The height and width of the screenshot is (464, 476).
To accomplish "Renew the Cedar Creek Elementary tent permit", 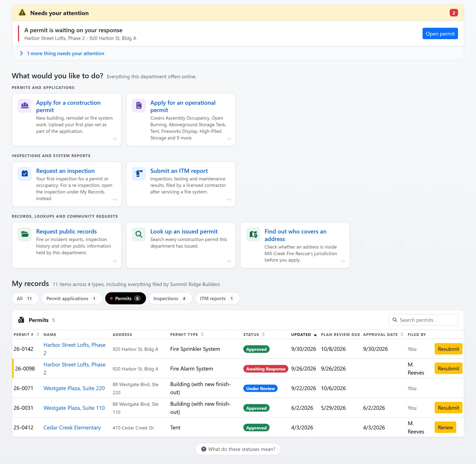I will coord(445,427).
